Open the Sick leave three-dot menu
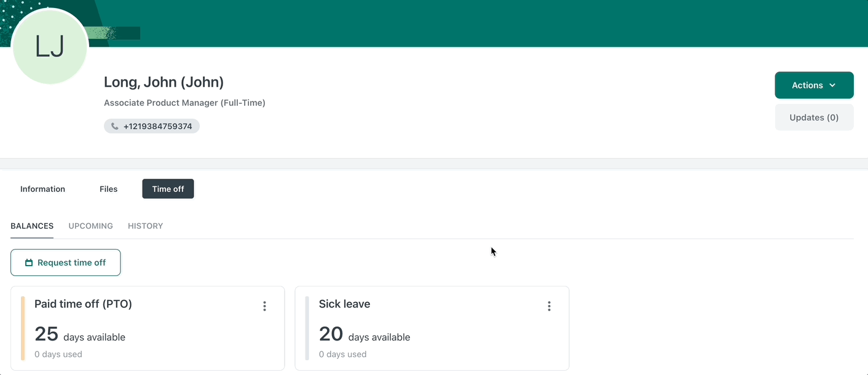868x375 pixels. [x=549, y=306]
